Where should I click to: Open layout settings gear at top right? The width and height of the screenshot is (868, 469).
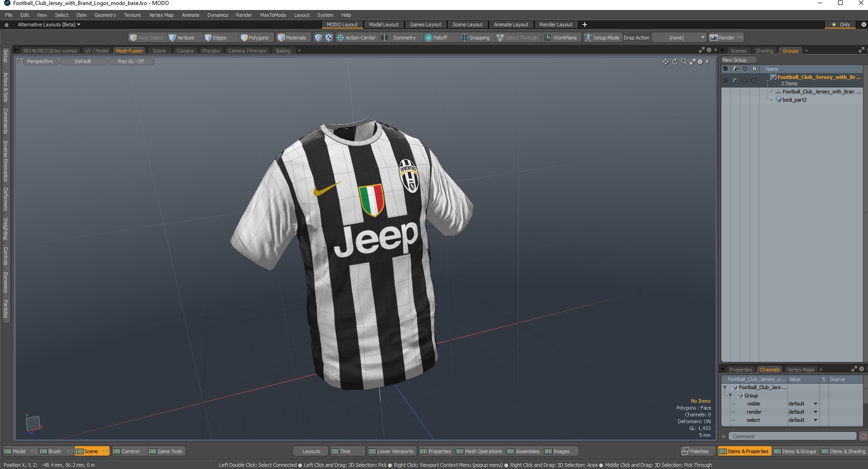coord(863,24)
